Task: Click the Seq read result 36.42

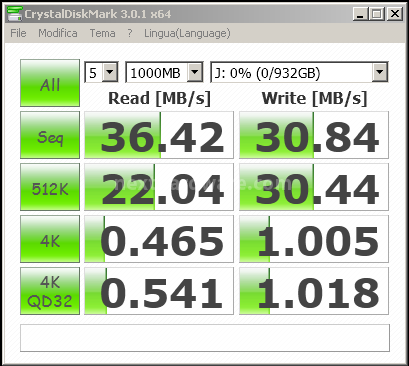Action: tap(159, 135)
